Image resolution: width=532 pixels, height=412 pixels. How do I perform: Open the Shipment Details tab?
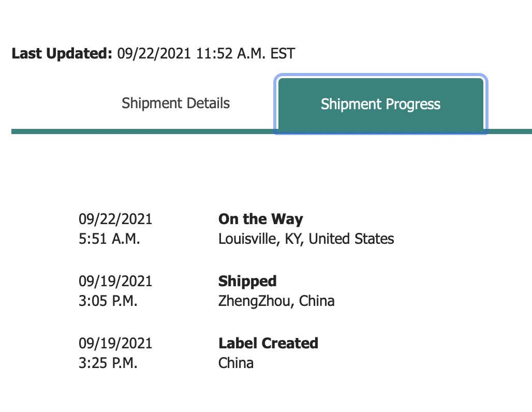click(175, 103)
